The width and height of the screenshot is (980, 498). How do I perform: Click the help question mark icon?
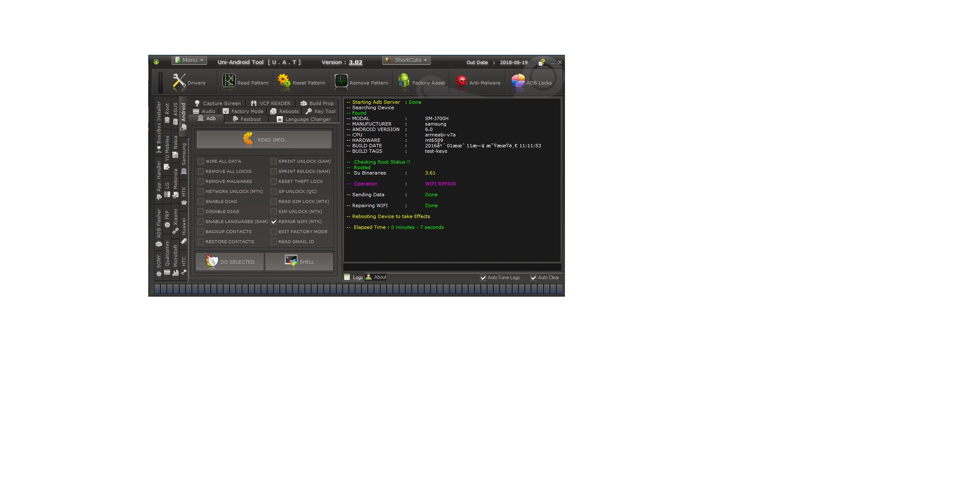[541, 62]
